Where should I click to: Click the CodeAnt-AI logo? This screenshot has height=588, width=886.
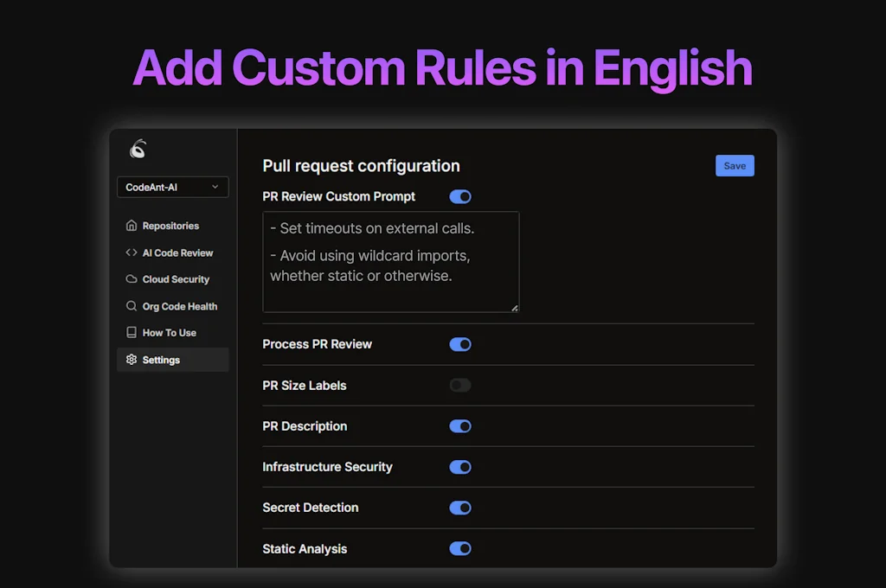(138, 148)
